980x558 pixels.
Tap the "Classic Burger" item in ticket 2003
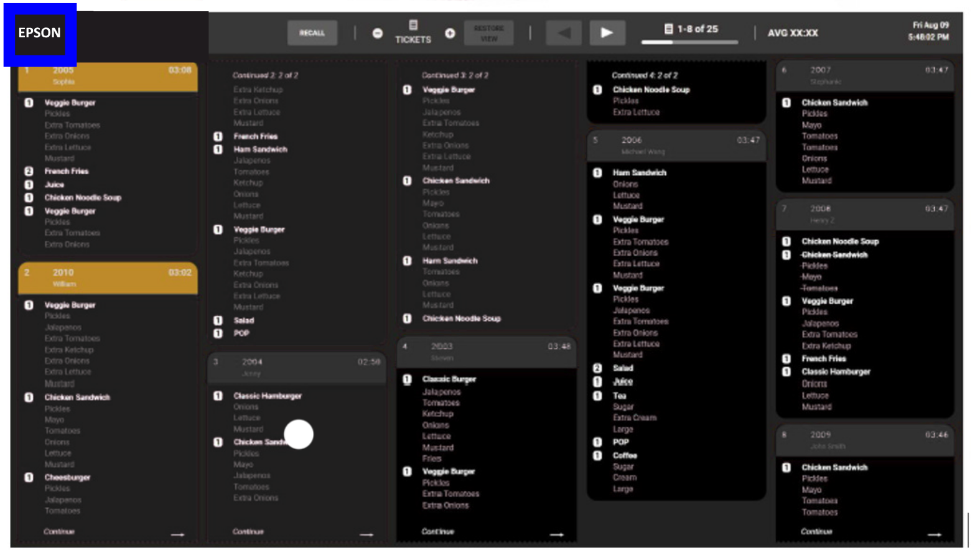point(449,379)
